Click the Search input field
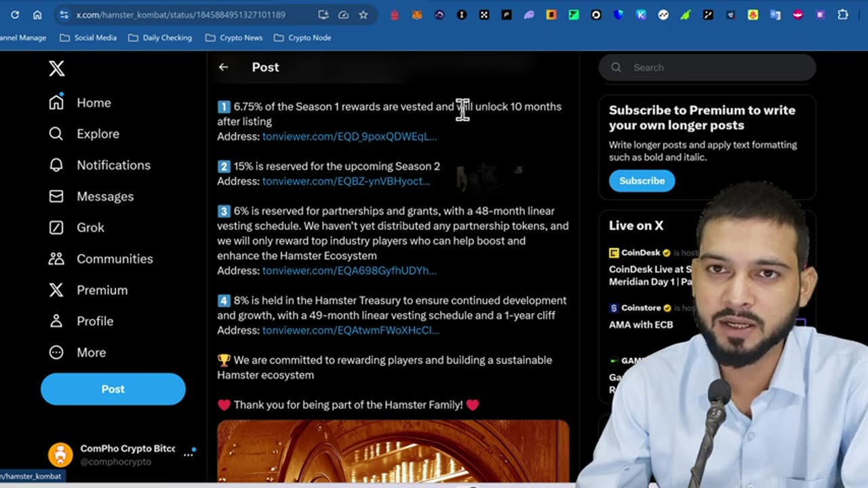Image resolution: width=868 pixels, height=488 pixels. 707,67
